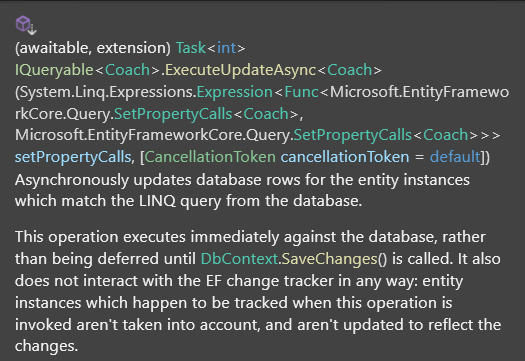Click the small down arrow beside cube icon
This screenshot has height=361, width=525.
click(32, 30)
